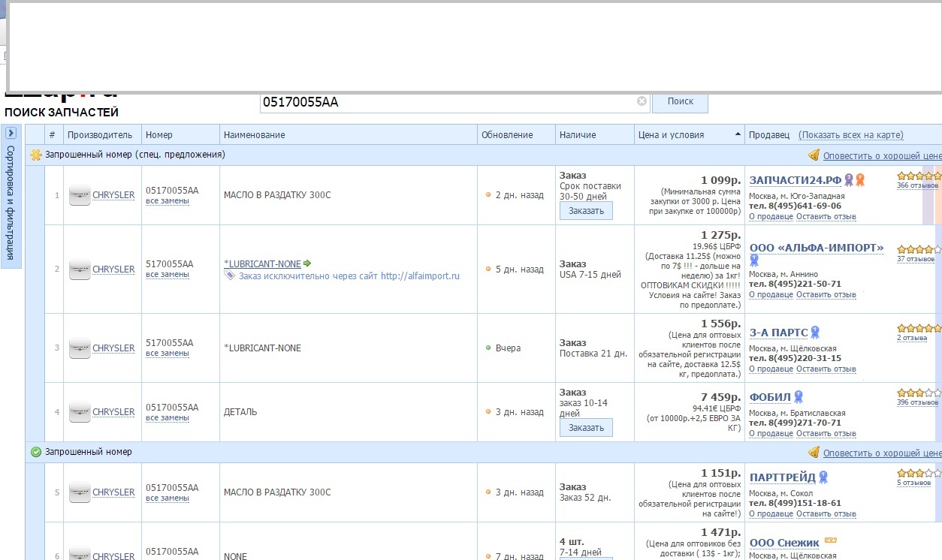Viewport: 942px width, 560px height.
Task: Click the Поиск search button
Action: pyautogui.click(x=680, y=101)
